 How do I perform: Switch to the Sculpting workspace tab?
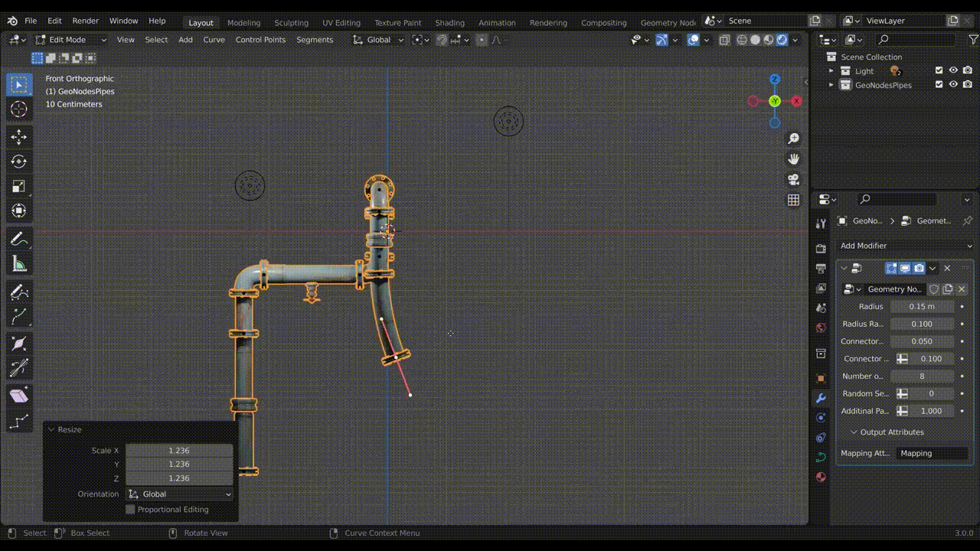click(291, 22)
